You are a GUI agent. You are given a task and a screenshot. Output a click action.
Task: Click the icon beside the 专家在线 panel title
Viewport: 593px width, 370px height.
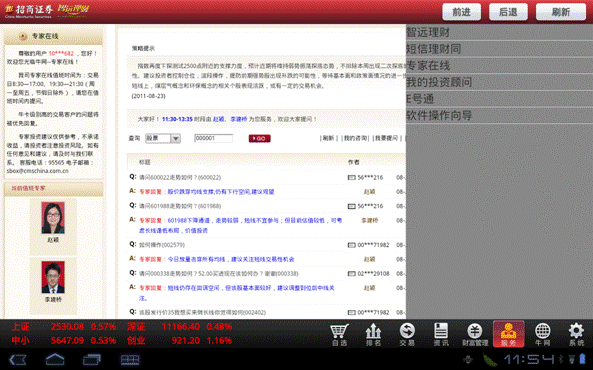point(23,36)
